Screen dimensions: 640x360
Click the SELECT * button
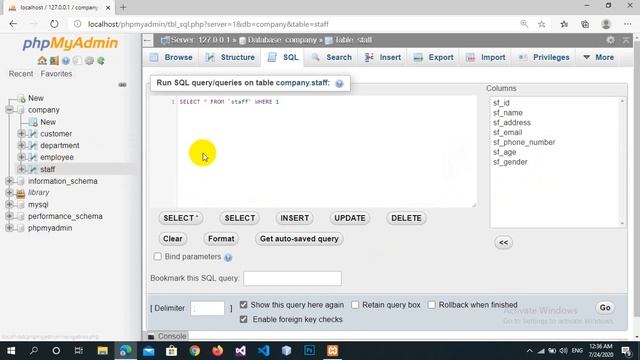coord(181,218)
